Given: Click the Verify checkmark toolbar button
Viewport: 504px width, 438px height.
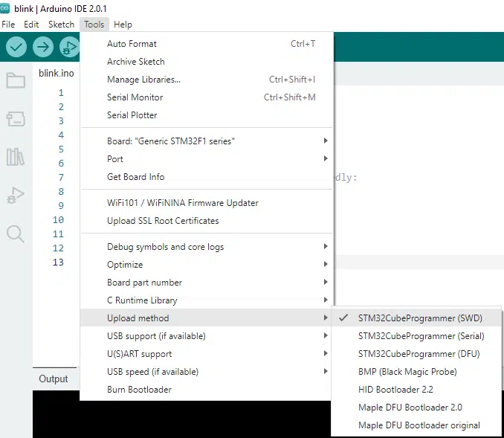Looking at the screenshot, I should point(16,47).
